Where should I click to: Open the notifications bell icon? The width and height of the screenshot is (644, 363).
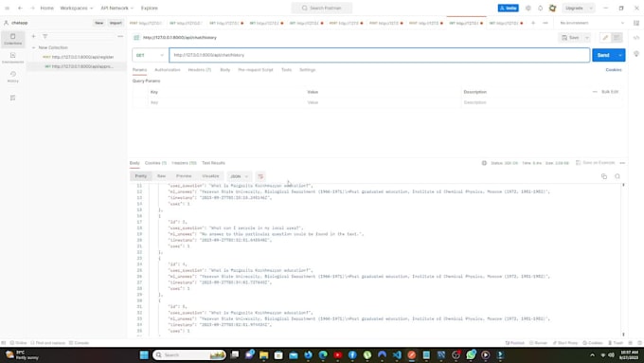coord(540,8)
